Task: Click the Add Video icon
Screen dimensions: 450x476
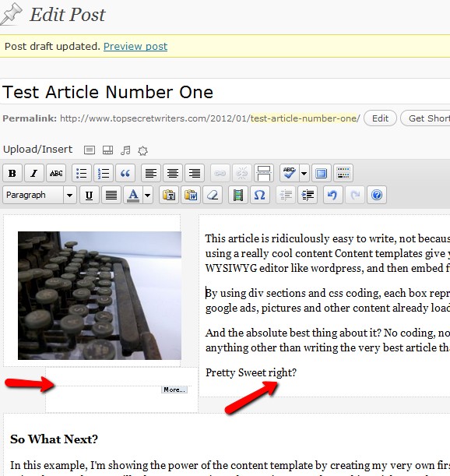Action: 107,150
